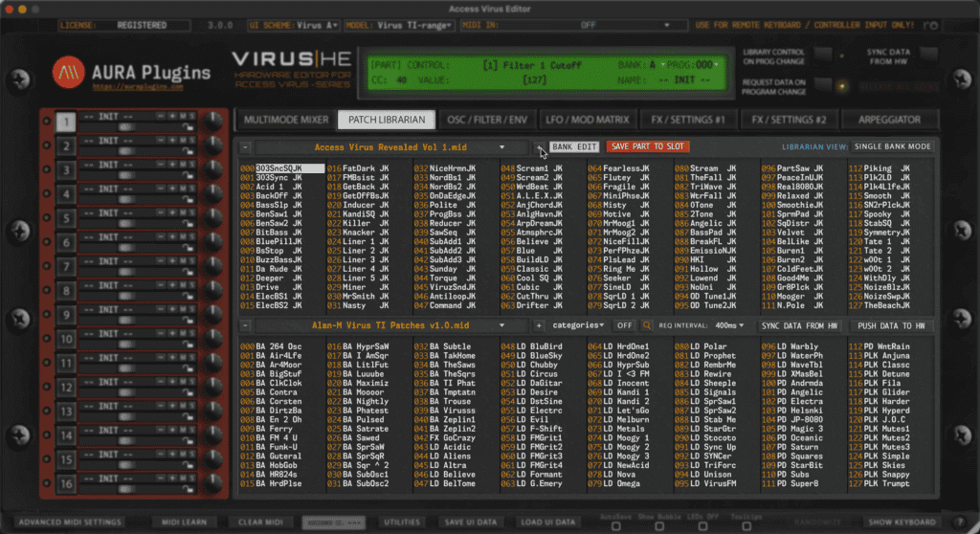Switch to Arpeggiator tab

(889, 120)
